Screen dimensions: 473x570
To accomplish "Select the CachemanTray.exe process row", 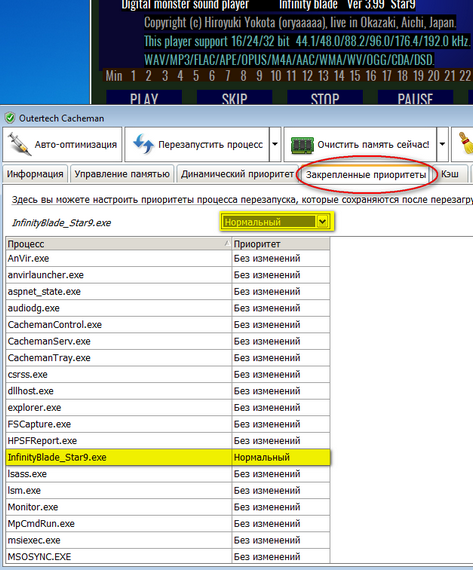I will coord(168,358).
